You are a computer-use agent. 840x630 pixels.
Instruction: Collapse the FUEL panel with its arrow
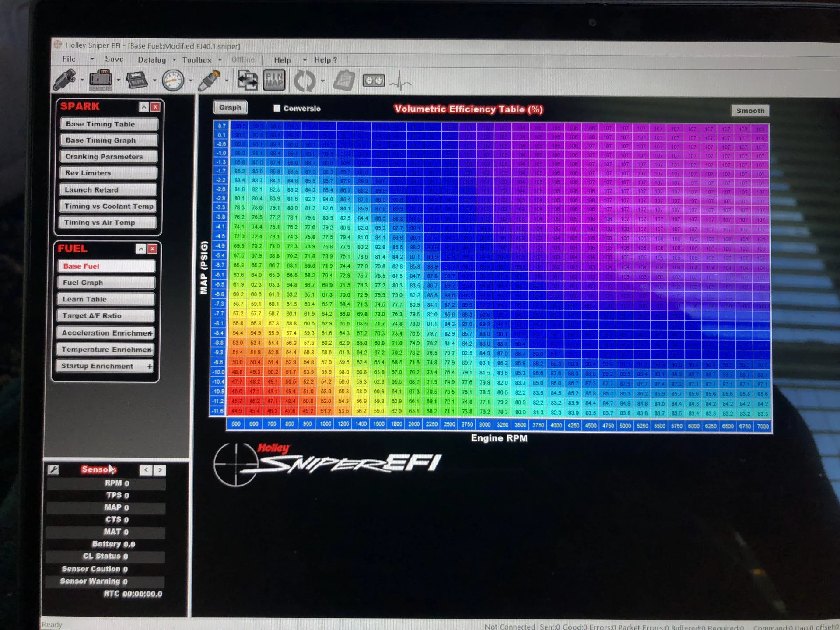tap(141, 249)
